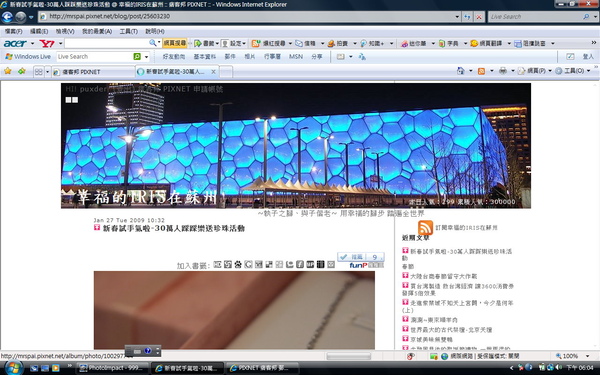Click the Print icon in command bar
Viewport: 600px width, 375px height.
(503, 71)
